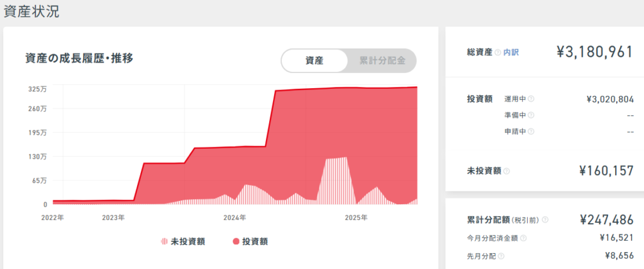Click the red 投資額 legend dot
The height and width of the screenshot is (269, 644).
point(236,241)
